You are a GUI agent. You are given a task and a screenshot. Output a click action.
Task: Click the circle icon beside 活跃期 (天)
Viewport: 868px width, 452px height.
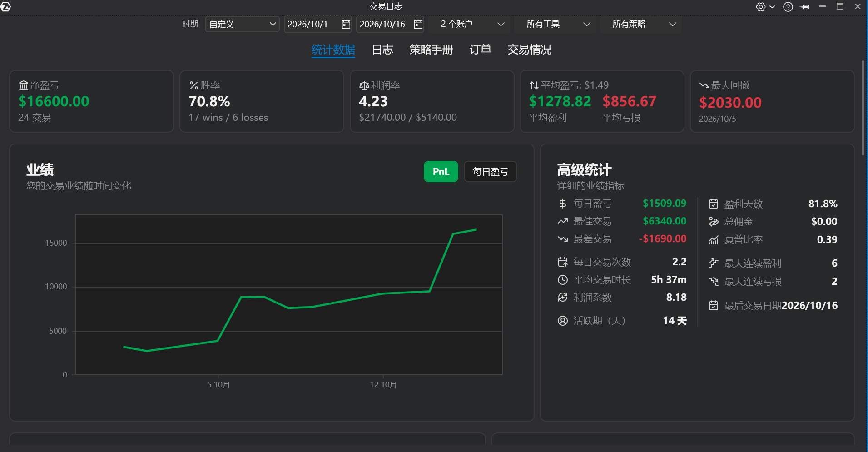click(x=563, y=321)
